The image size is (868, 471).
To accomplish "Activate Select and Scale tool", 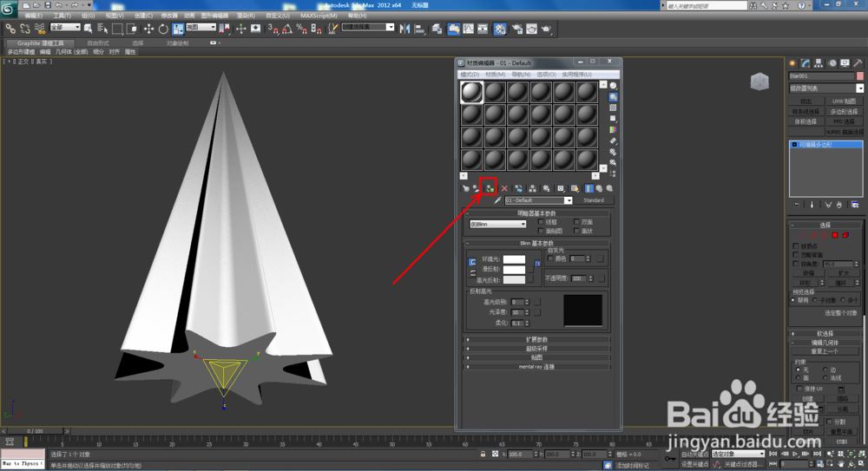I will (x=178, y=29).
